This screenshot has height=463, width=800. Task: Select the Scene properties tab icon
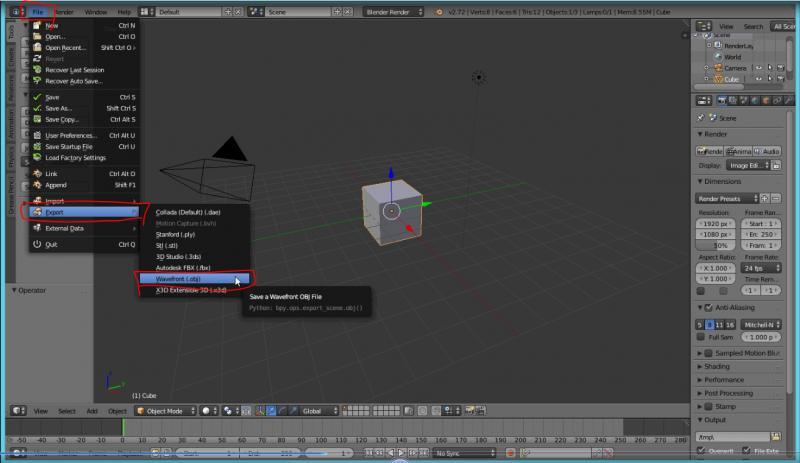coord(744,101)
